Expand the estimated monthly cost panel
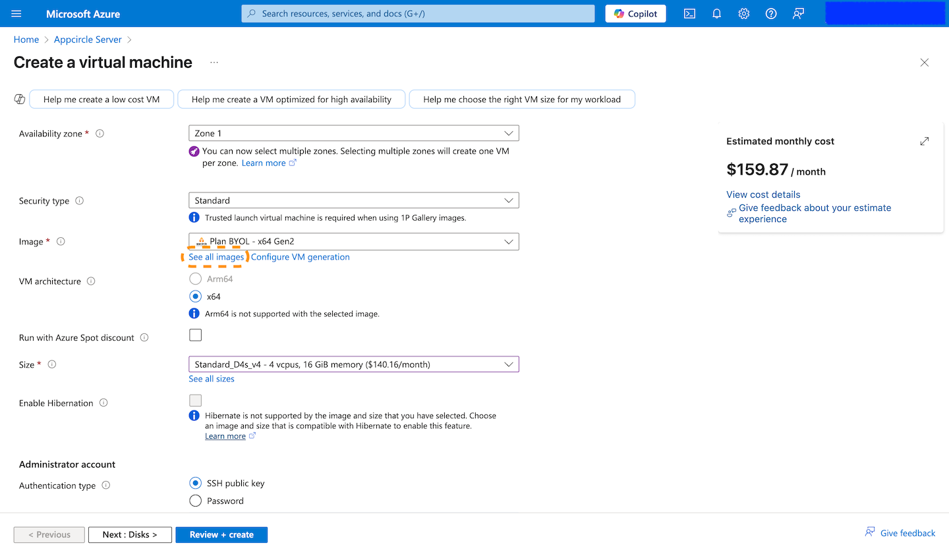 click(x=924, y=141)
